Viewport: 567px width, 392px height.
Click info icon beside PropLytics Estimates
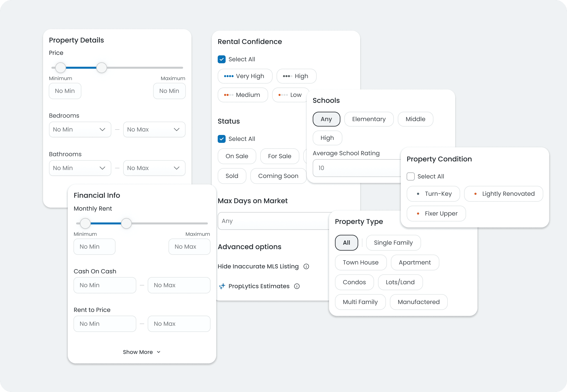pyautogui.click(x=297, y=286)
